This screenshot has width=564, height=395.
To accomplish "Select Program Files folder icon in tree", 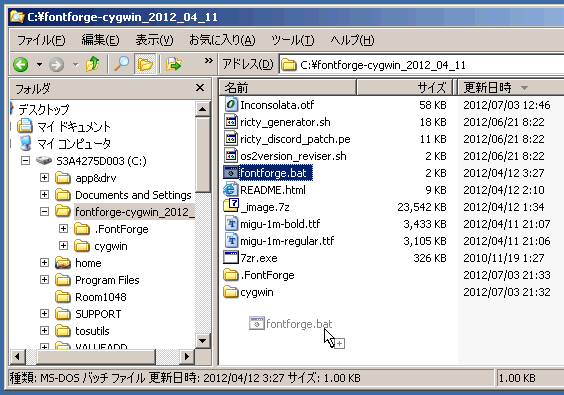I will tap(63, 280).
